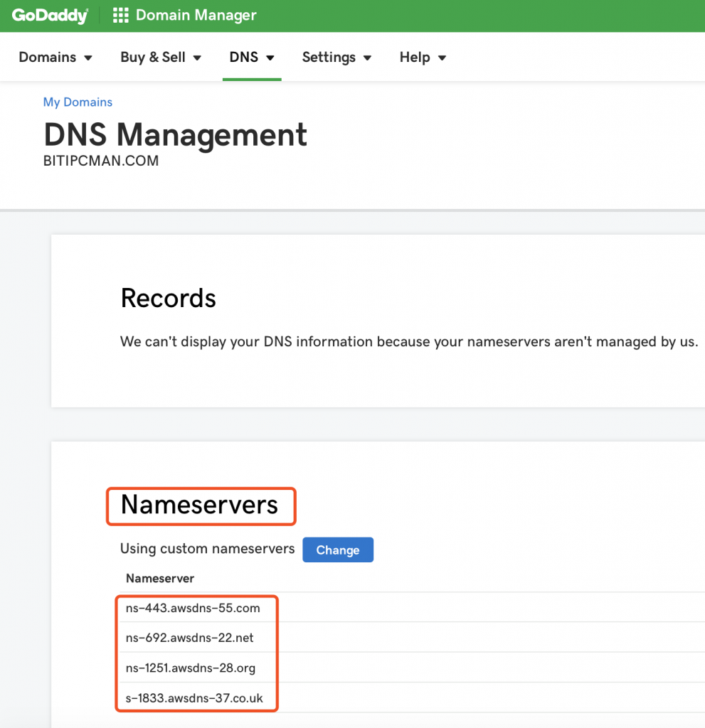This screenshot has height=728, width=705.
Task: Expand the Domains dropdown arrow
Action: tap(88, 58)
